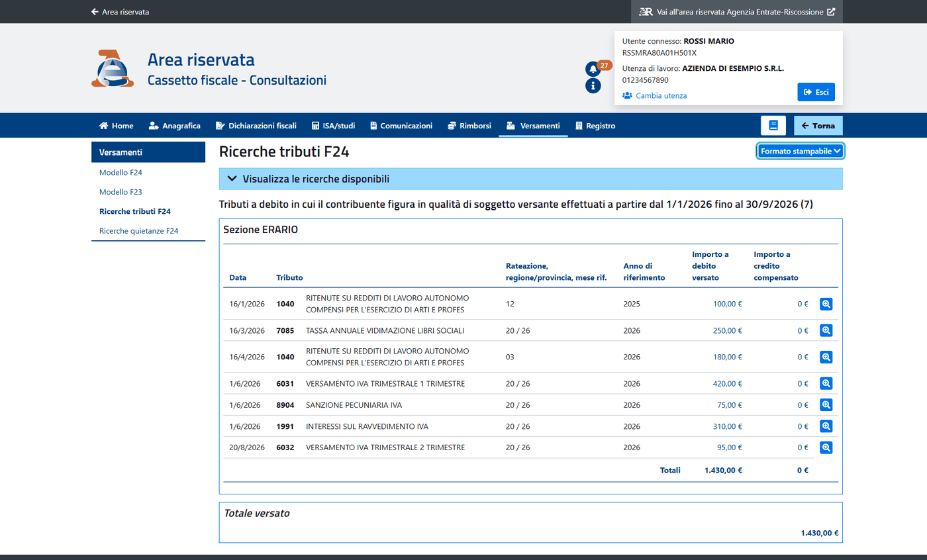Open Dichiarazioni fiscali menu item
Viewport: 927px width, 560px height.
point(256,125)
